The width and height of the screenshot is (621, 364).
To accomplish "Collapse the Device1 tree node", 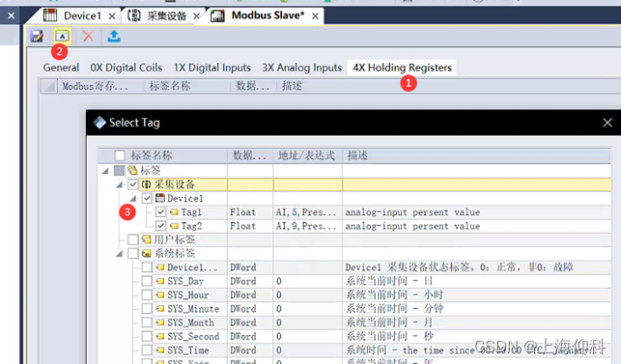I will click(x=133, y=199).
